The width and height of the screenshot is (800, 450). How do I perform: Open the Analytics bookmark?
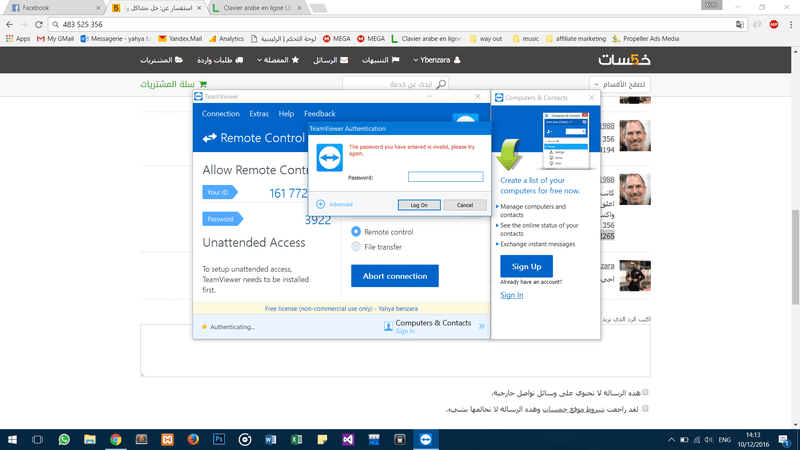coord(226,38)
